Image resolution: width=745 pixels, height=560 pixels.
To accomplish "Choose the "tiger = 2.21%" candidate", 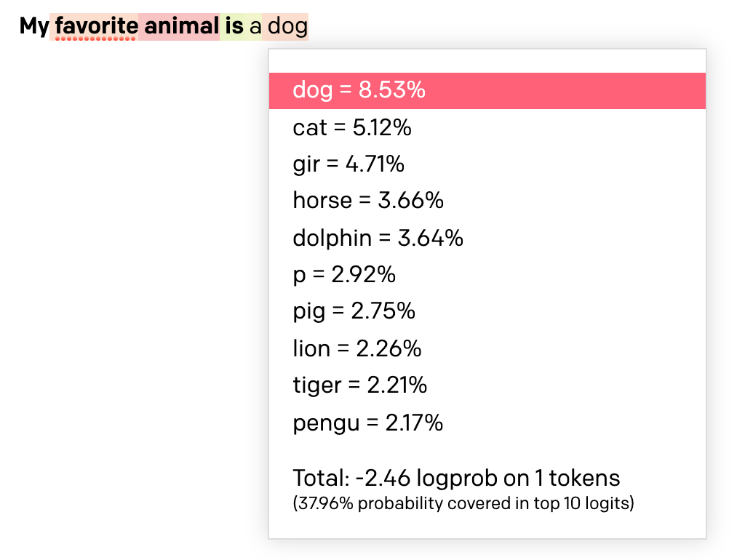I will click(x=359, y=385).
